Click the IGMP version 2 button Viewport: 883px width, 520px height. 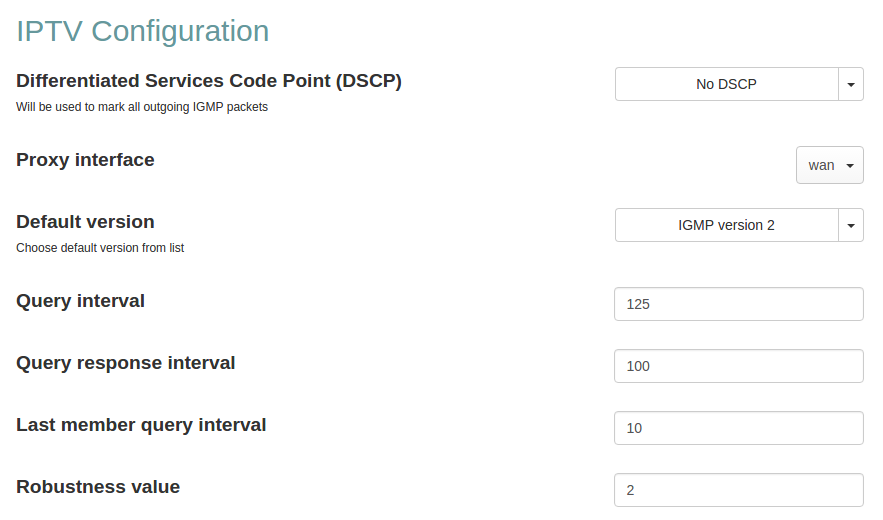[726, 225]
